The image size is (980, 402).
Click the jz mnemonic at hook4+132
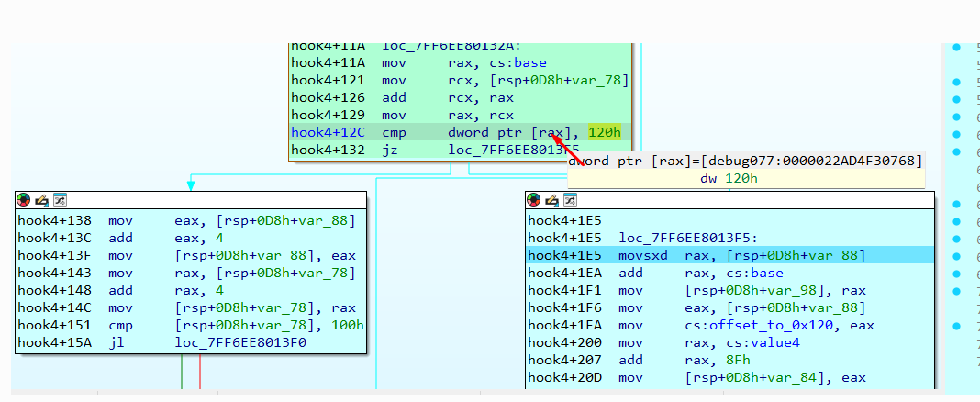(389, 150)
